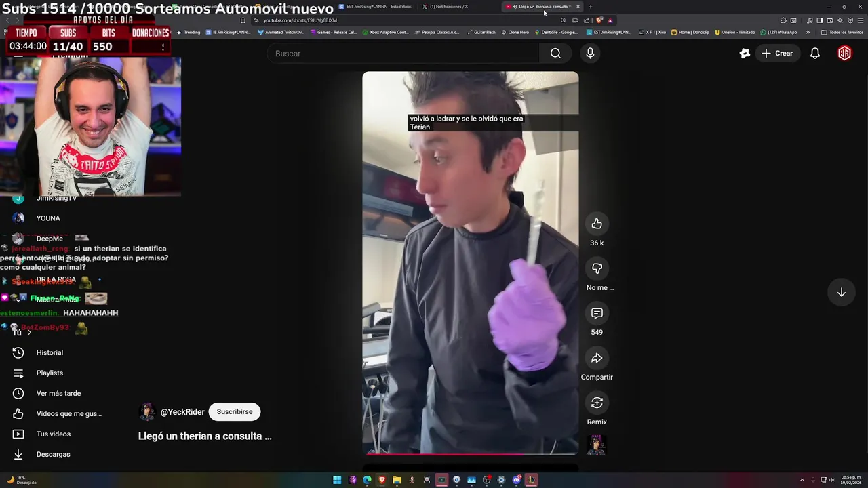
Task: Open the (127) WhatsApp bookmark
Action: pyautogui.click(x=778, y=32)
